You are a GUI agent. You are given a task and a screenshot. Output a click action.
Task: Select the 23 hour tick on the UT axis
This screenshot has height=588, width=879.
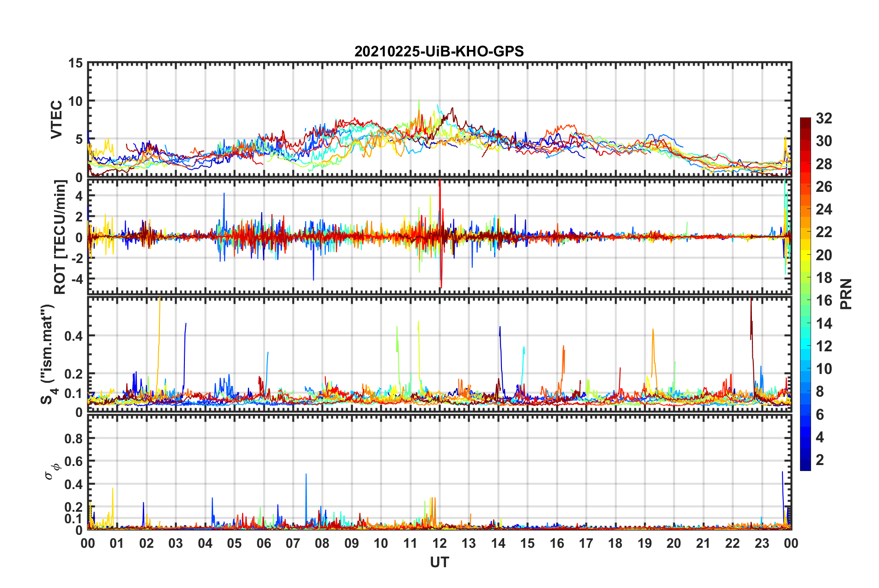pyautogui.click(x=762, y=543)
